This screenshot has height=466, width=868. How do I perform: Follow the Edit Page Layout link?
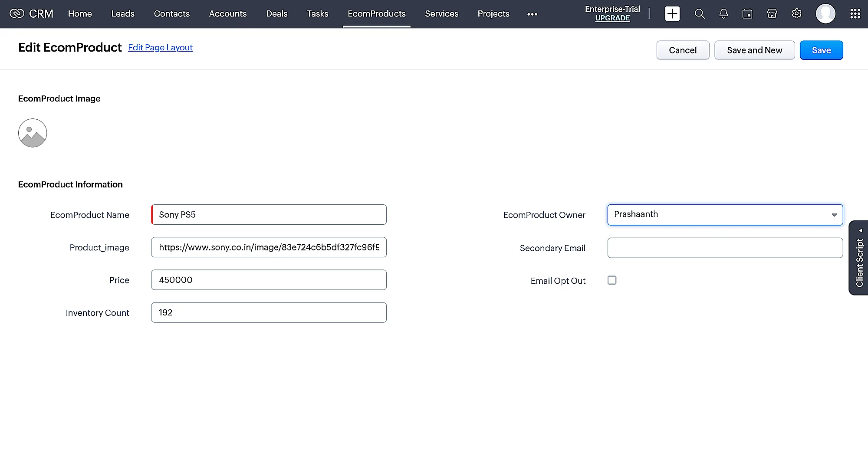[160, 48]
